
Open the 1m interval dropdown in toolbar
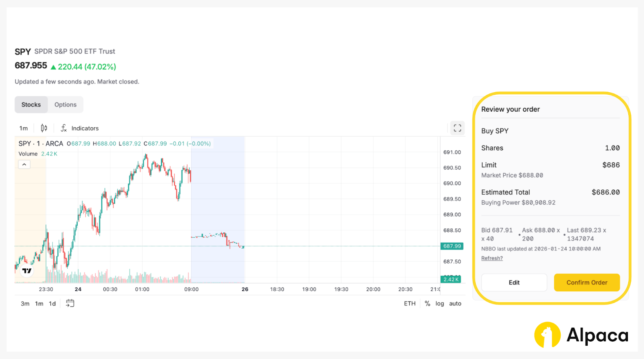(24, 128)
